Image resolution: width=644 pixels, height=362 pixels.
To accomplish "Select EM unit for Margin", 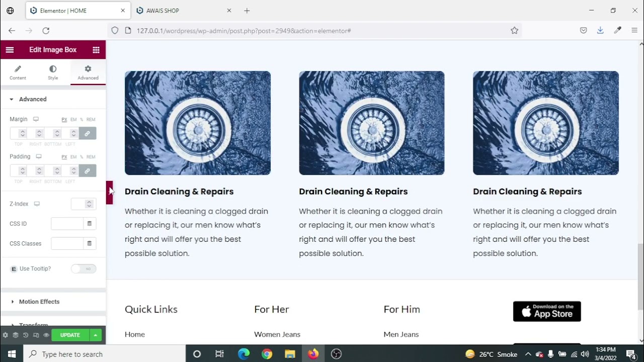I will [x=73, y=120].
